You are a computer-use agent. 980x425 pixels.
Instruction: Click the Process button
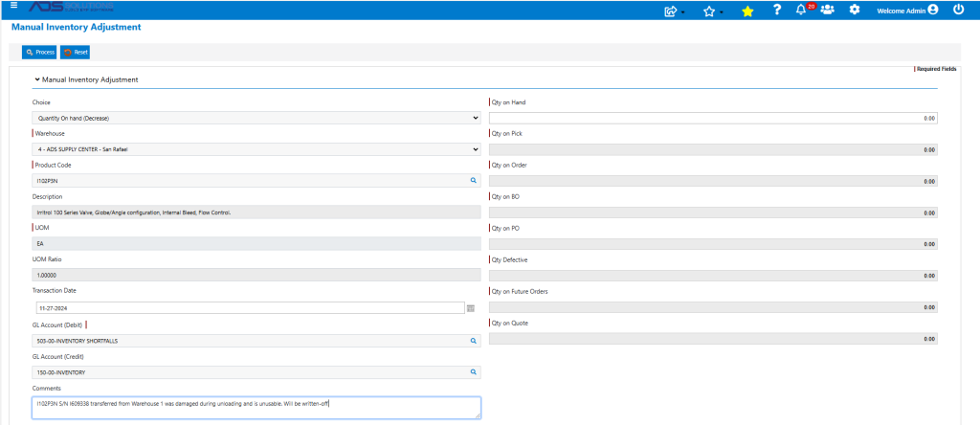(x=39, y=53)
